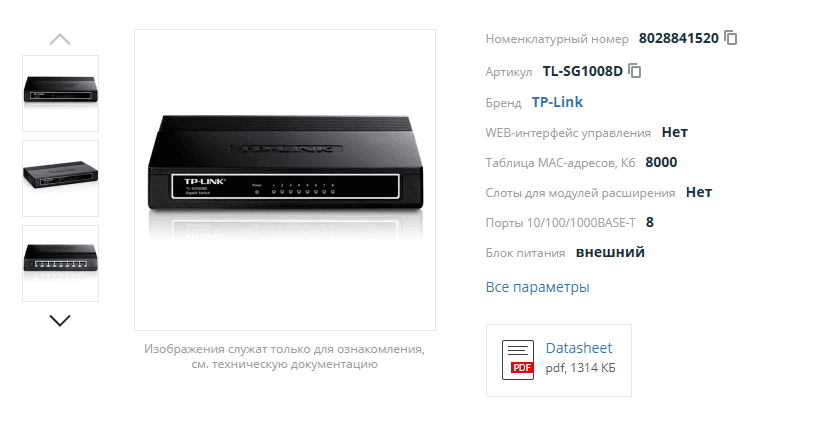
Task: Click the Порты 10/100/1000BASE-T parameter label
Action: (x=561, y=223)
